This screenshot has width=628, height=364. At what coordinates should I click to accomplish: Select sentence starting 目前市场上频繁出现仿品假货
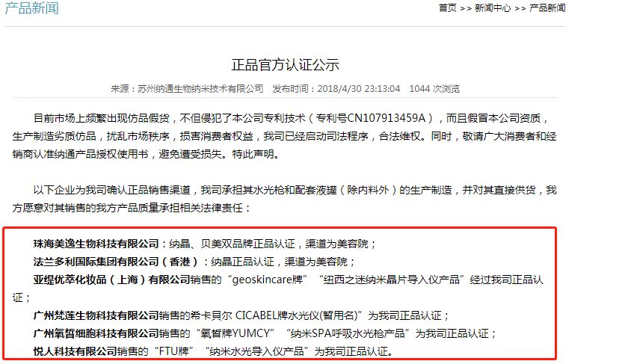coord(284,136)
